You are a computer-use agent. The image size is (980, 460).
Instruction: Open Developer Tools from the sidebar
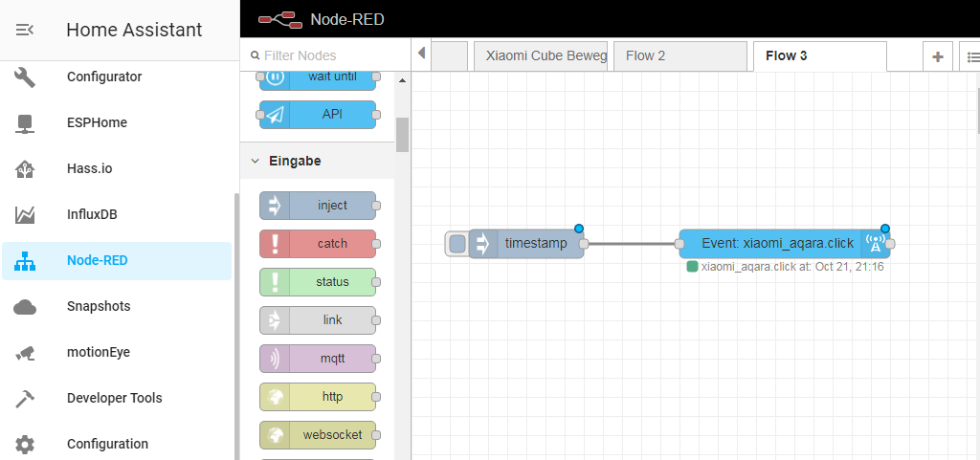117,398
